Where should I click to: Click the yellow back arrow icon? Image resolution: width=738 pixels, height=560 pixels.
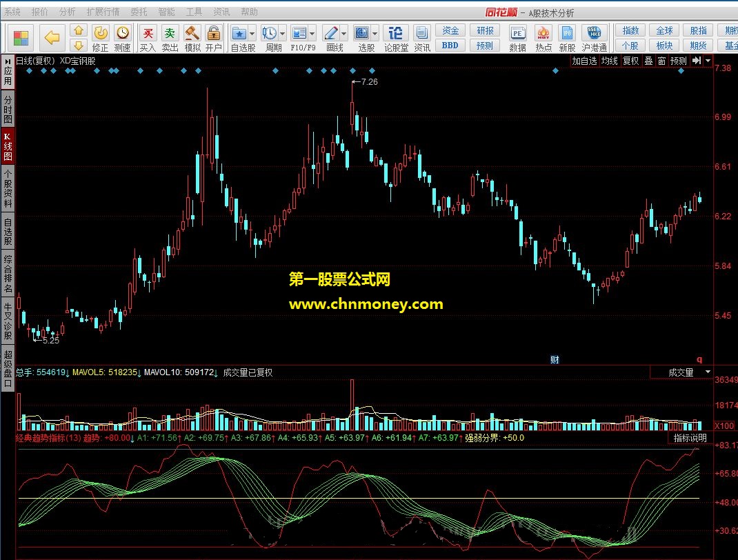pos(52,38)
